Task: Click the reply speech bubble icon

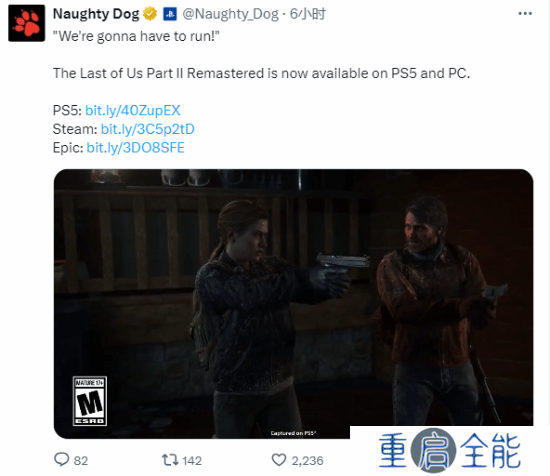Action: 62,460
